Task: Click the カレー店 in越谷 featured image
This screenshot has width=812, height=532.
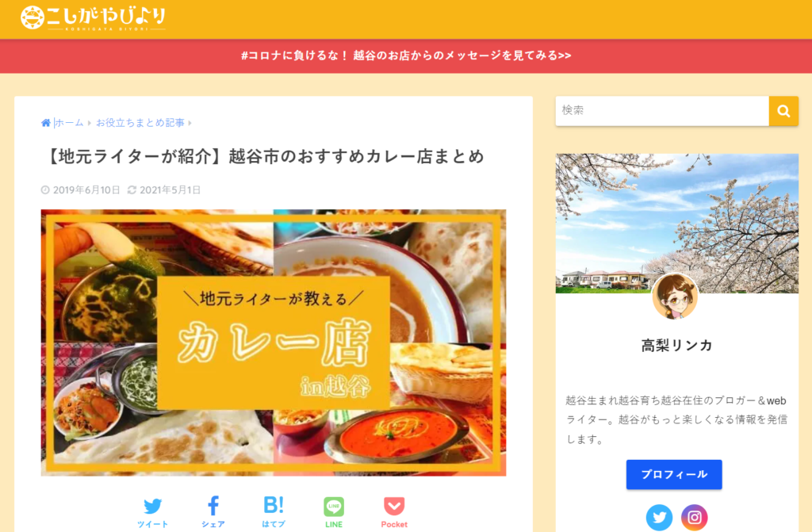Action: (x=274, y=343)
